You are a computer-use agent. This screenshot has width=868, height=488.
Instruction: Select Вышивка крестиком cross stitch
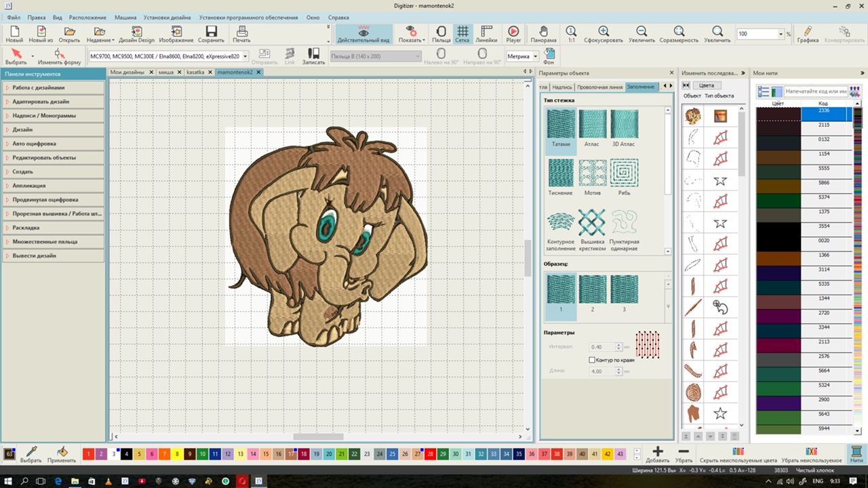click(592, 230)
